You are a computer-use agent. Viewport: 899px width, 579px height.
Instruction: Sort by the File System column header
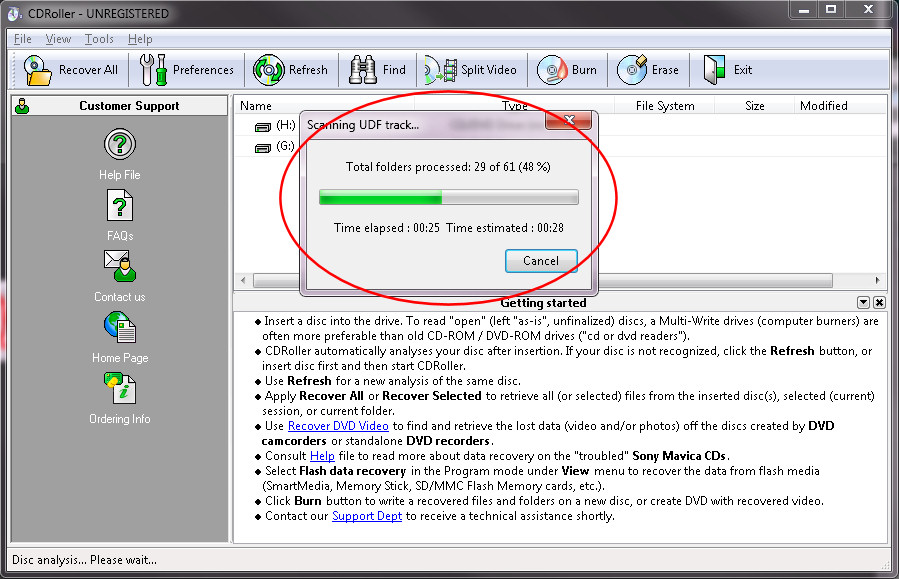[665, 105]
